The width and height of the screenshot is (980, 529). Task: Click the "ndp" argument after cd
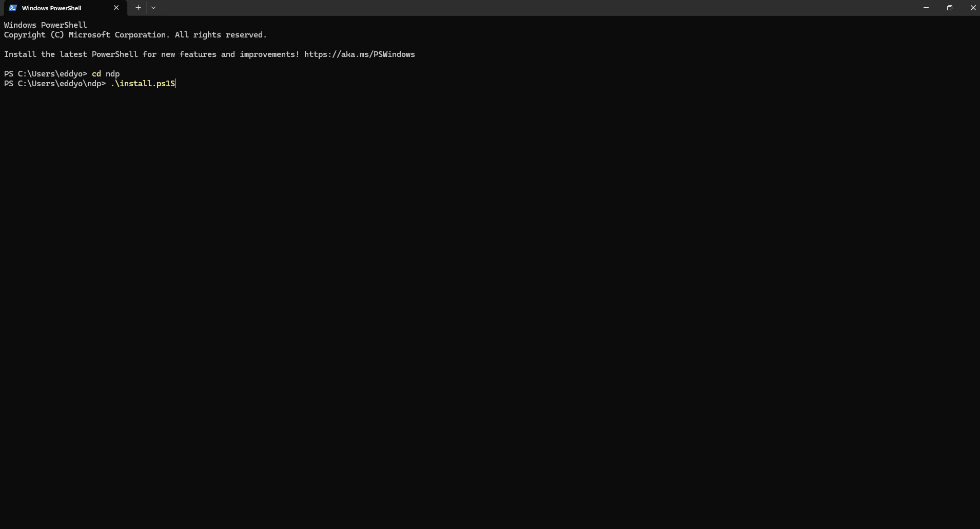pos(112,74)
